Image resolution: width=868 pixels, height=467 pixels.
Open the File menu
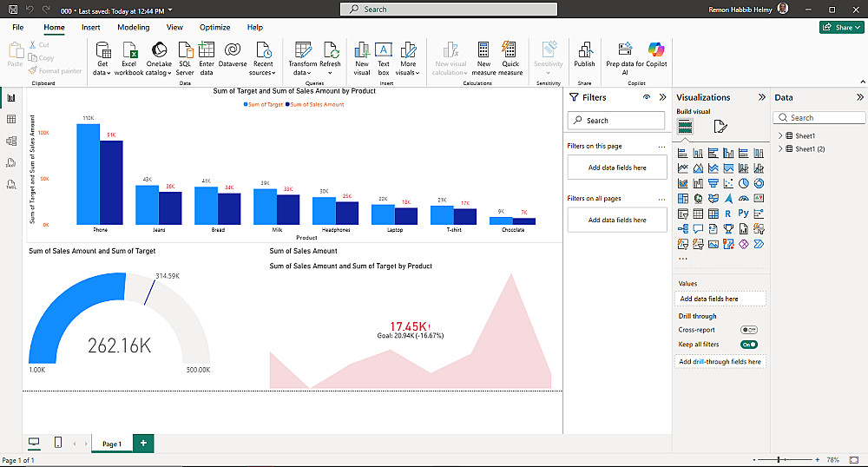coord(17,27)
